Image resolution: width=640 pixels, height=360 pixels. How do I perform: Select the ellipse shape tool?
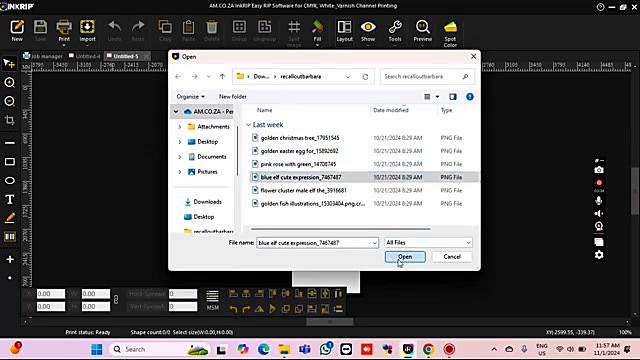pyautogui.click(x=10, y=180)
